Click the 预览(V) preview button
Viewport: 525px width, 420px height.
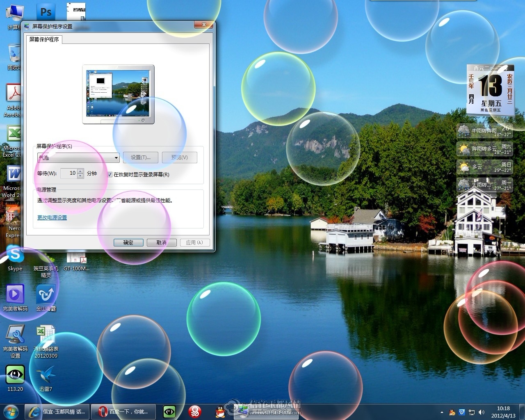click(180, 157)
